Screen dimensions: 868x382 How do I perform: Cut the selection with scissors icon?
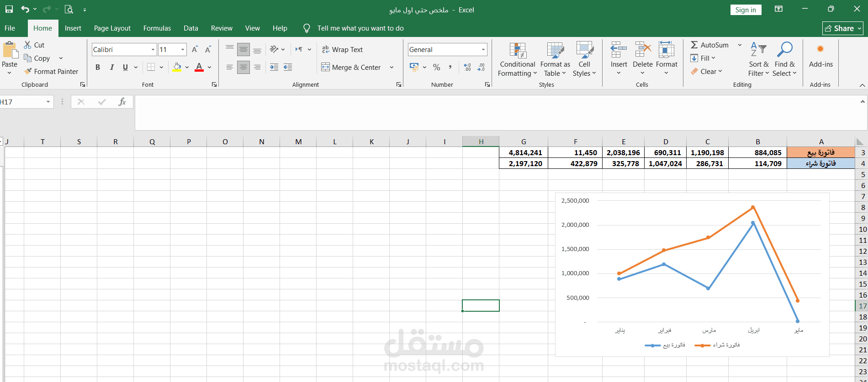tap(27, 45)
